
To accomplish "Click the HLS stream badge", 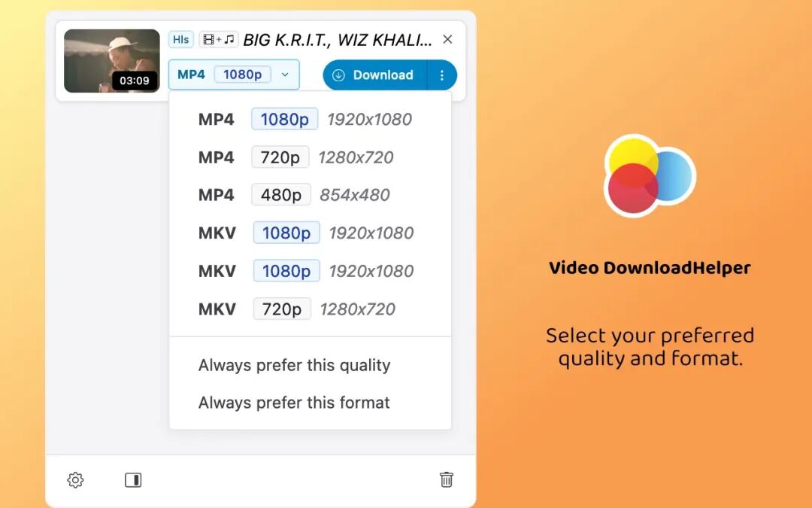I will [x=180, y=39].
